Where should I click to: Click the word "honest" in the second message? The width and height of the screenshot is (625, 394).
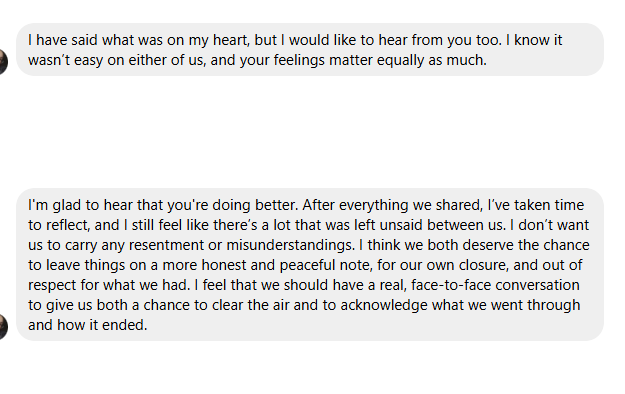click(224, 265)
